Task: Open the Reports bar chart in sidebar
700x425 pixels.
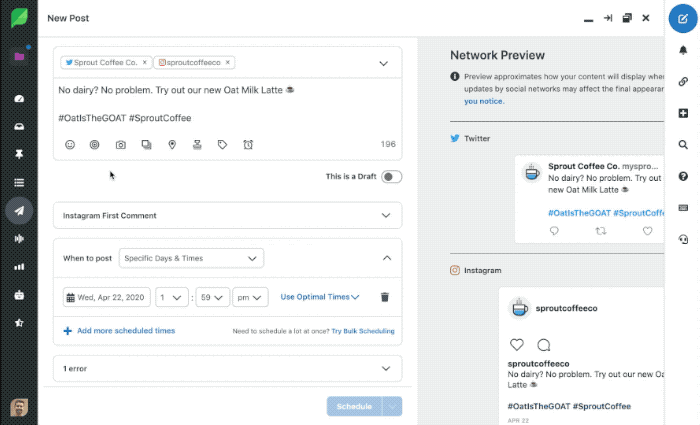Action: [x=18, y=267]
